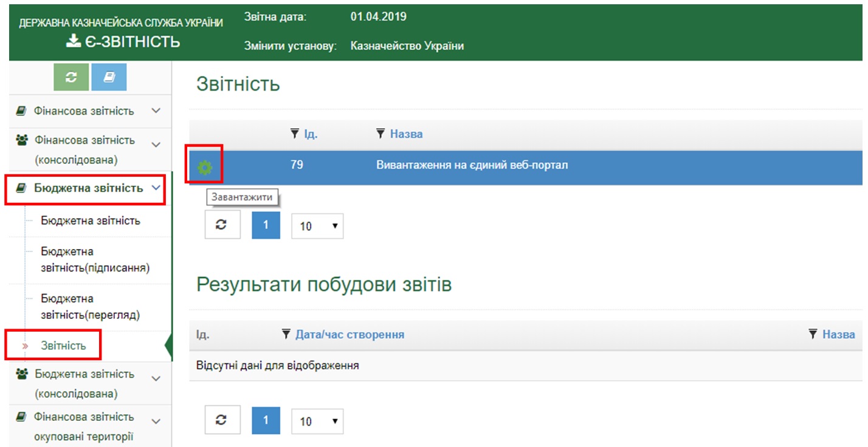Screen dimensions: 868x447
Task: Click the filter icon beside Ід. column
Action: point(295,134)
